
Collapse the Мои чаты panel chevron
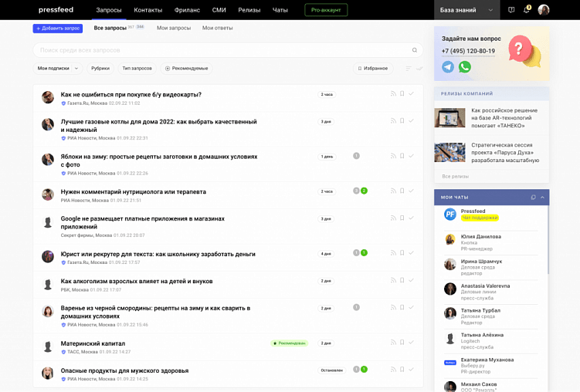pyautogui.click(x=542, y=198)
